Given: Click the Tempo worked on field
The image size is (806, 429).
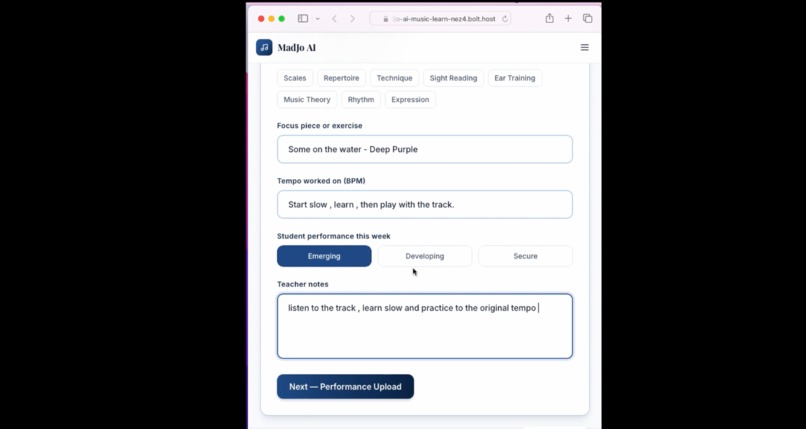Looking at the screenshot, I should tap(425, 204).
